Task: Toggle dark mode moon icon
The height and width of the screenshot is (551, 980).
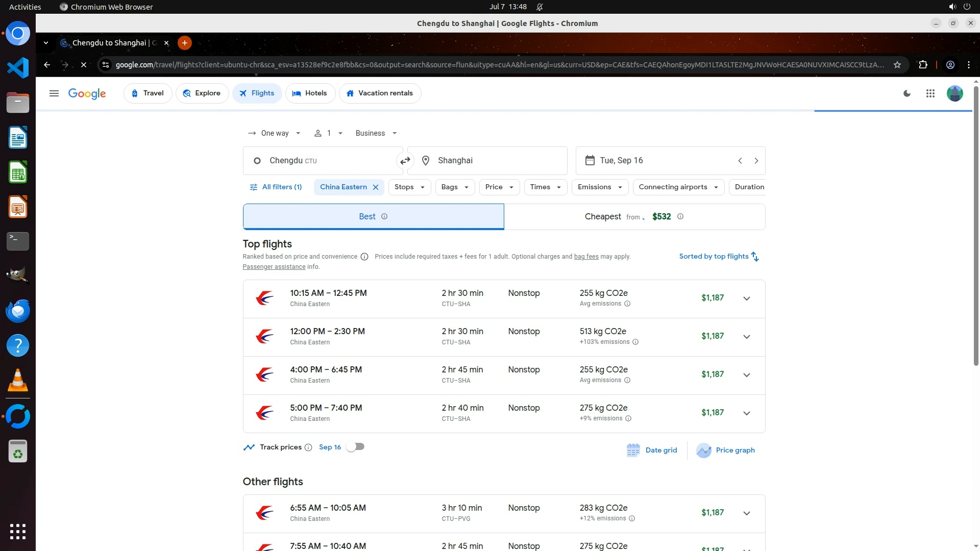Action: [907, 93]
